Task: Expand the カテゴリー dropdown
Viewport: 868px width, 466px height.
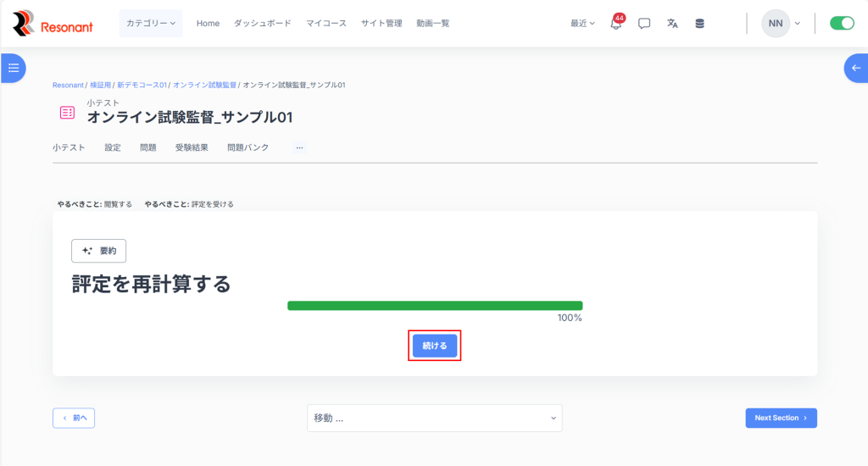Action: click(x=151, y=24)
